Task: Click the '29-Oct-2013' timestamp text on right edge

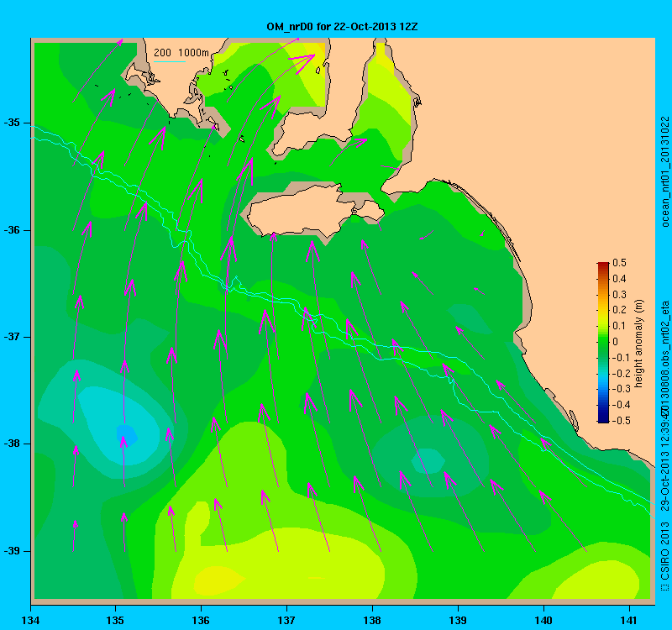Action: pyautogui.click(x=664, y=482)
